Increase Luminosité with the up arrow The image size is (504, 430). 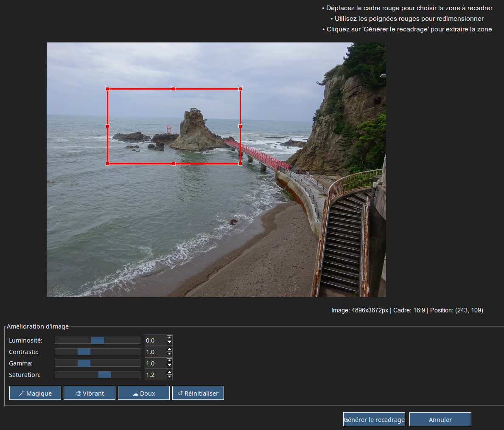(x=170, y=338)
